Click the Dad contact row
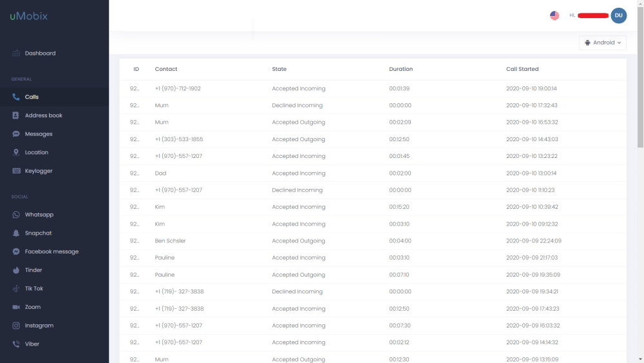 (x=373, y=173)
